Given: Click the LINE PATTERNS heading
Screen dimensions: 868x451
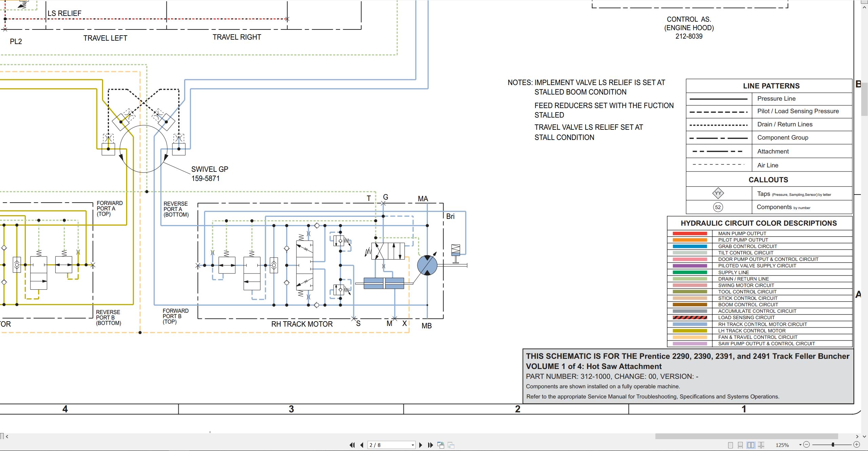Looking at the screenshot, I should pos(771,86).
